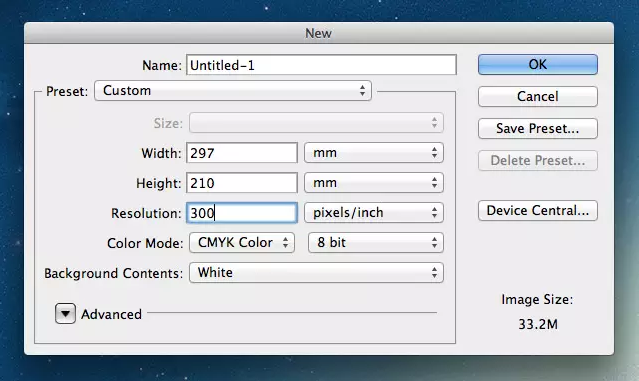639x381 pixels.
Task: Open the Color Mode dropdown showing CMYK Color
Action: point(242,243)
